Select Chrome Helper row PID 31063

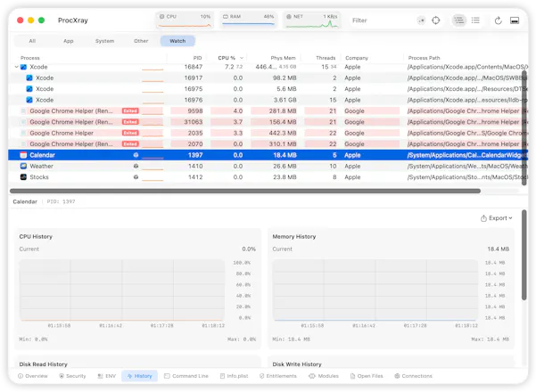(268, 122)
